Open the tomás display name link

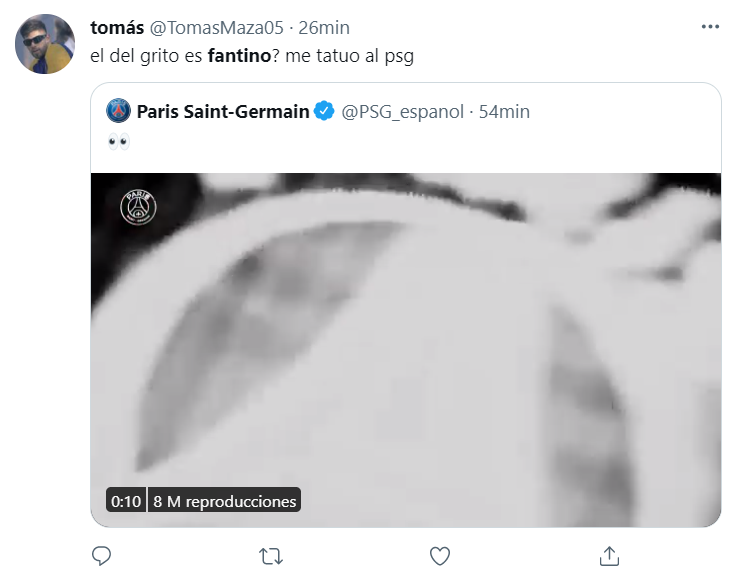tap(117, 27)
